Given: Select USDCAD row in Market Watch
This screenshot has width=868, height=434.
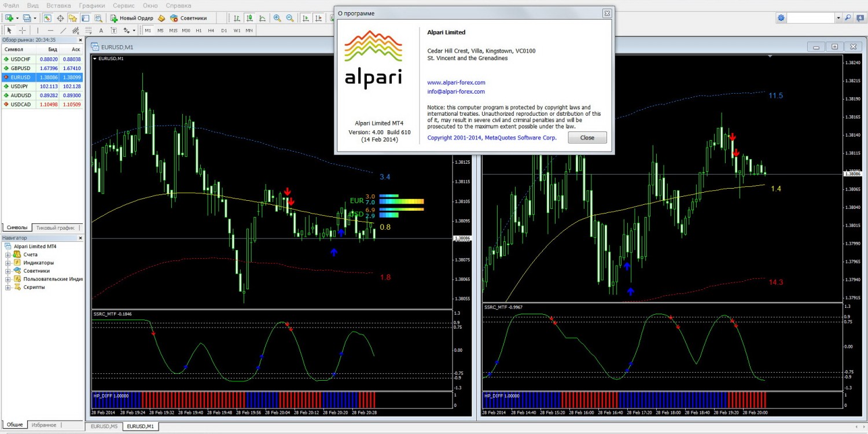Looking at the screenshot, I should tap(42, 104).
